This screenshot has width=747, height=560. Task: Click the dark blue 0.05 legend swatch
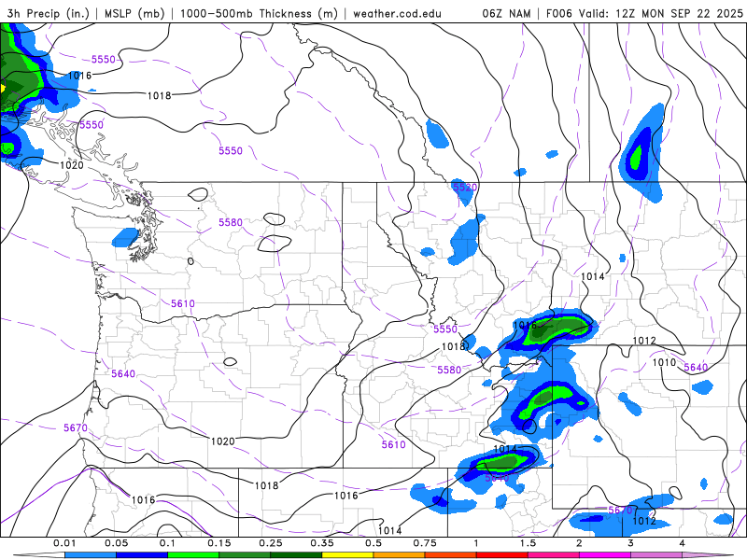[142, 555]
